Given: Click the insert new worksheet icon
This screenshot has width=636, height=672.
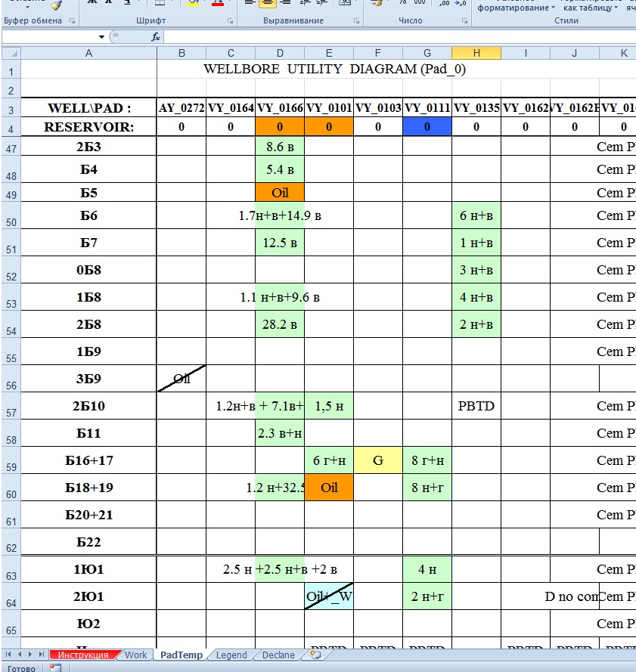Looking at the screenshot, I should tap(315, 655).
